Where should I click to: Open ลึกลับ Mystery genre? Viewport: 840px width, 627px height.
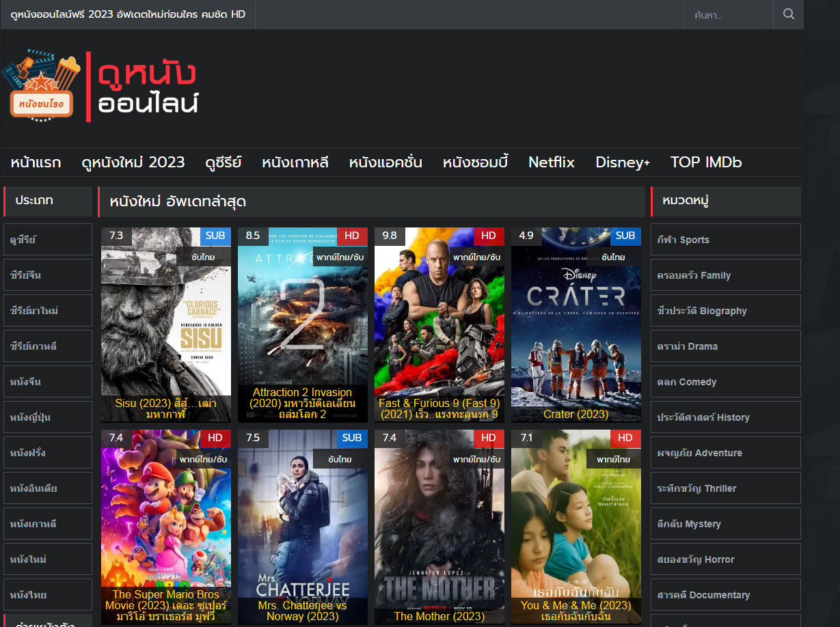726,524
